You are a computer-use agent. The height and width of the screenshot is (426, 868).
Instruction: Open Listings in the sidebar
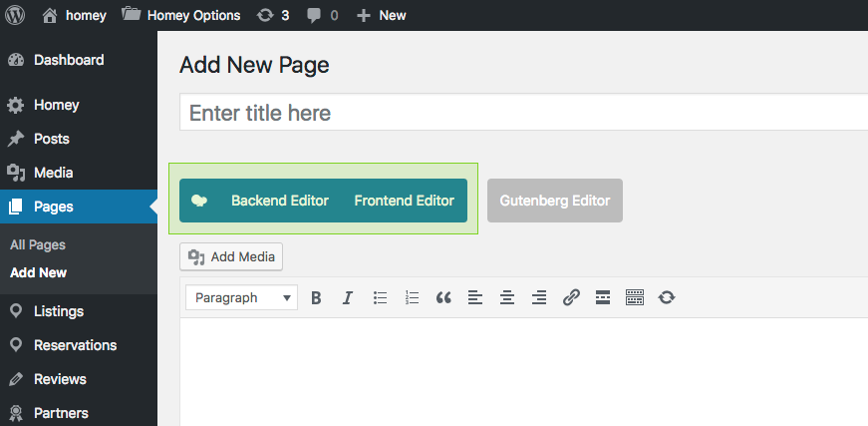pyautogui.click(x=79, y=311)
